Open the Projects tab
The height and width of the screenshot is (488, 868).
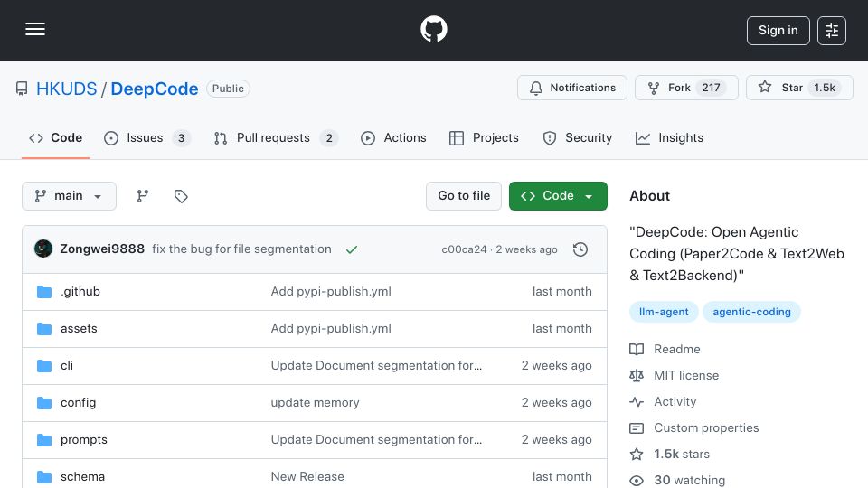click(x=484, y=137)
